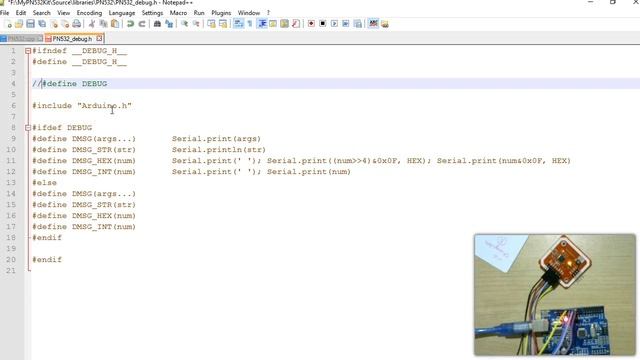Toggle synchronize horizontal scrolling icon
The height and width of the screenshot is (360, 640).
click(222, 24)
